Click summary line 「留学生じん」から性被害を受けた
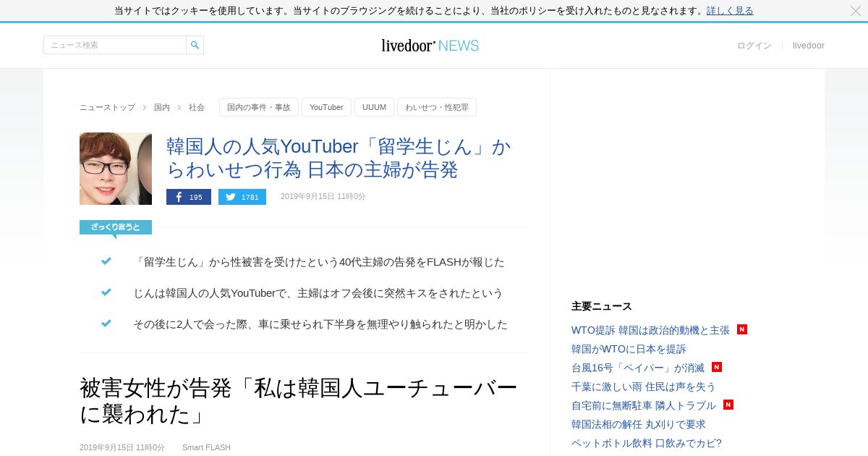Screen dimensions: 868x456 (x=319, y=262)
